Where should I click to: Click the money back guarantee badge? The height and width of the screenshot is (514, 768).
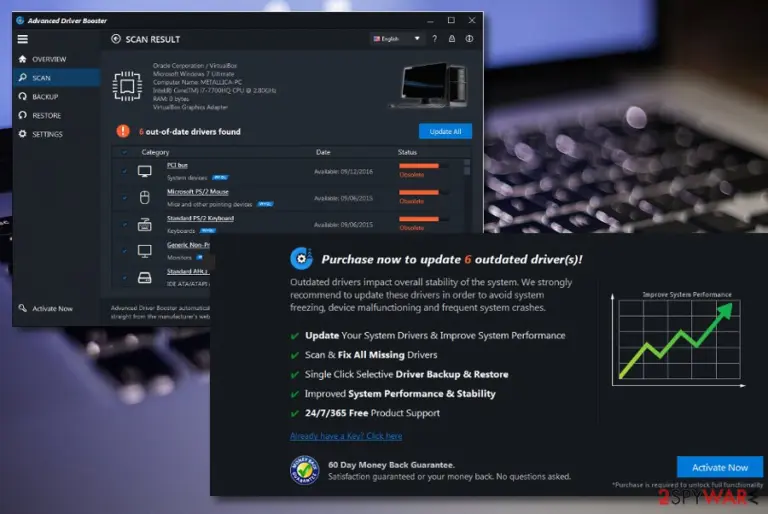(x=304, y=470)
